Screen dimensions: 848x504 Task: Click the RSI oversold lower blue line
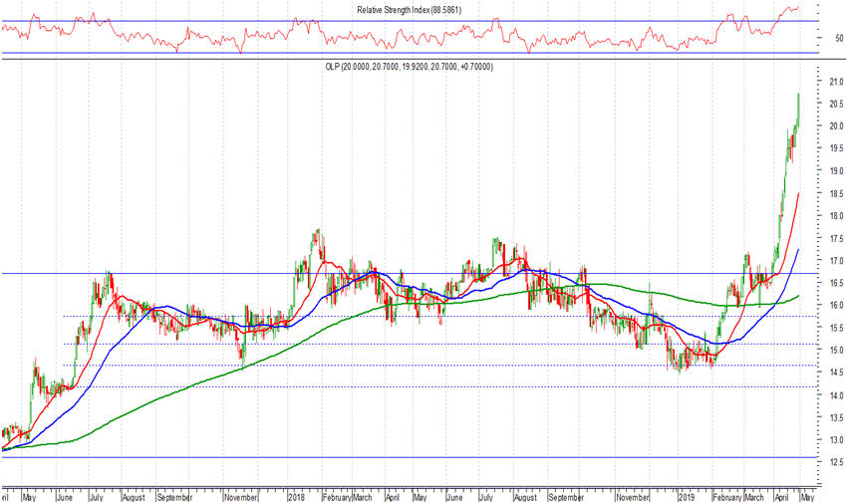(399, 53)
